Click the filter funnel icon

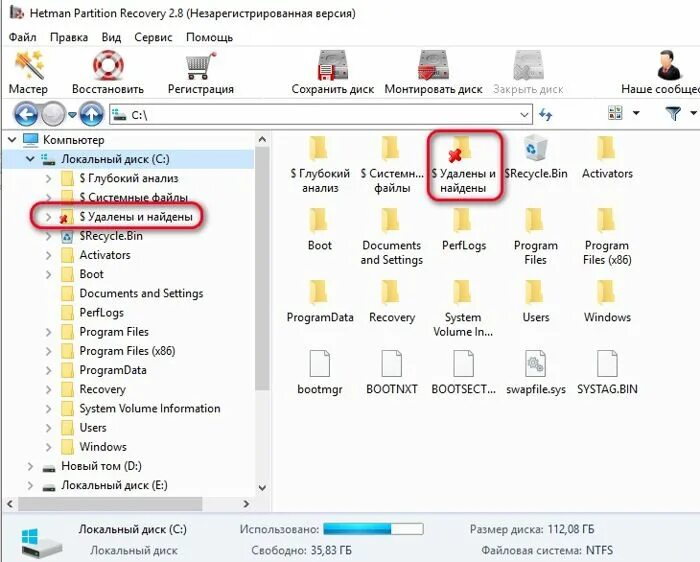coord(673,113)
